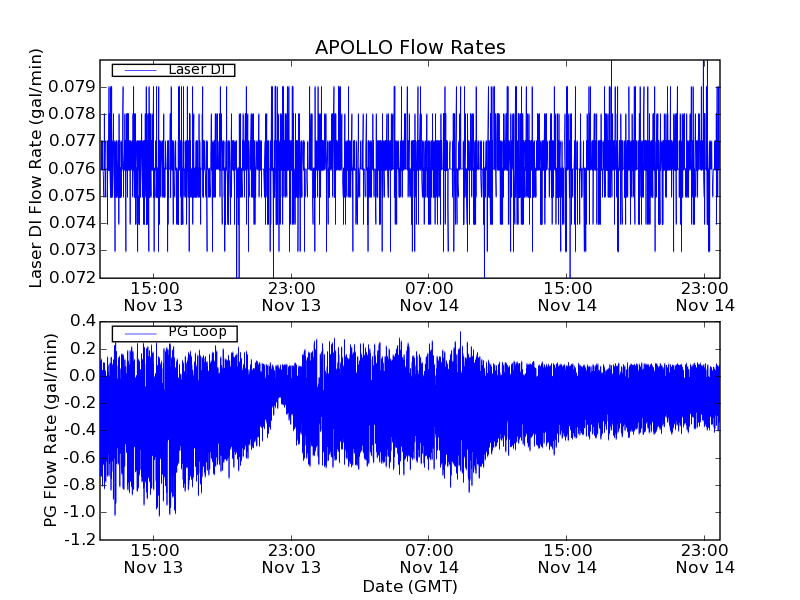Click the 0.078 tick label on top plot
800x600 pixels.
[x=72, y=114]
